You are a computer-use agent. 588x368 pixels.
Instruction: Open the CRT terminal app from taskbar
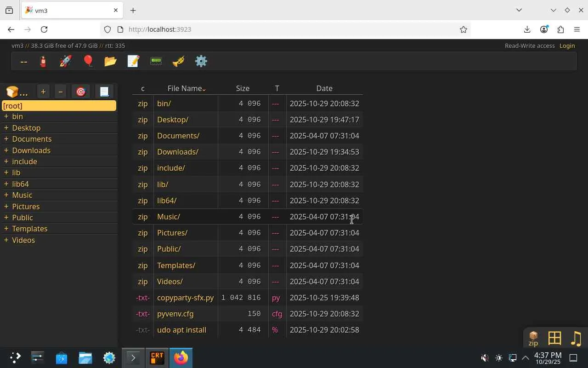pos(157,357)
